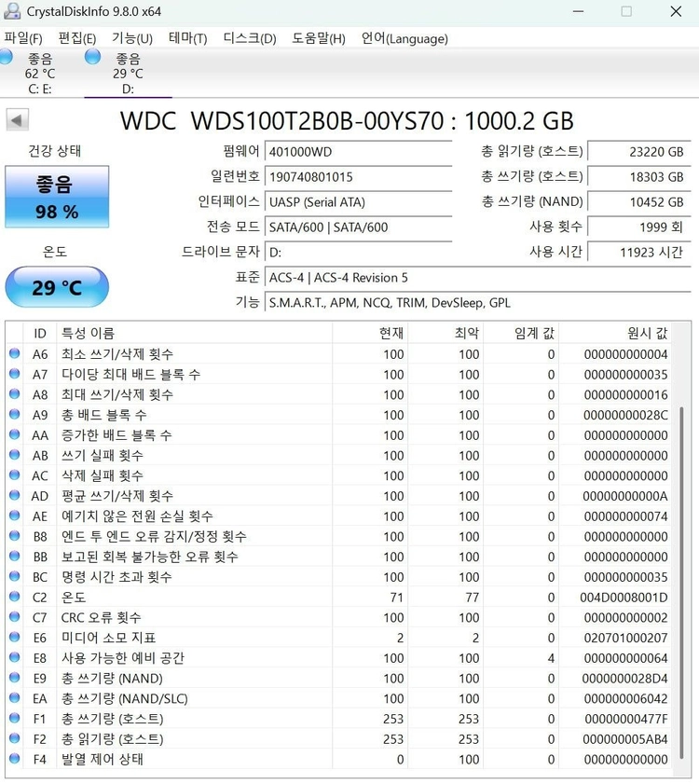
Task: Click status orb for A9 총 배드 블록 수
Action: click(15, 414)
